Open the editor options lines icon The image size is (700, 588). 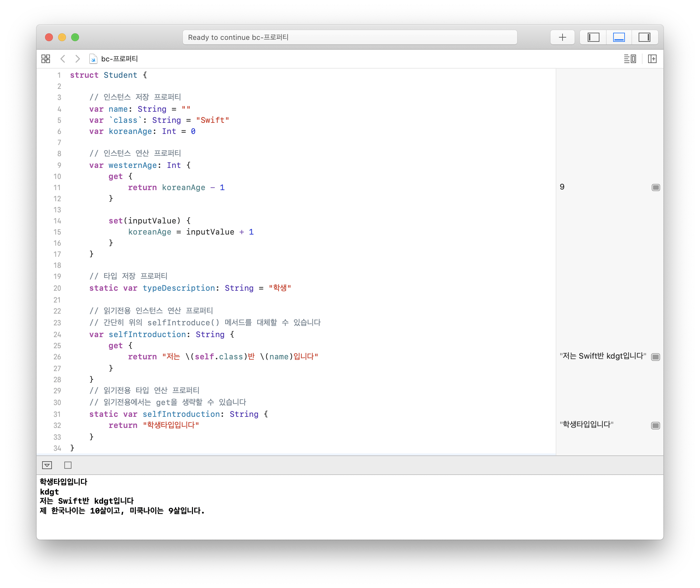630,59
